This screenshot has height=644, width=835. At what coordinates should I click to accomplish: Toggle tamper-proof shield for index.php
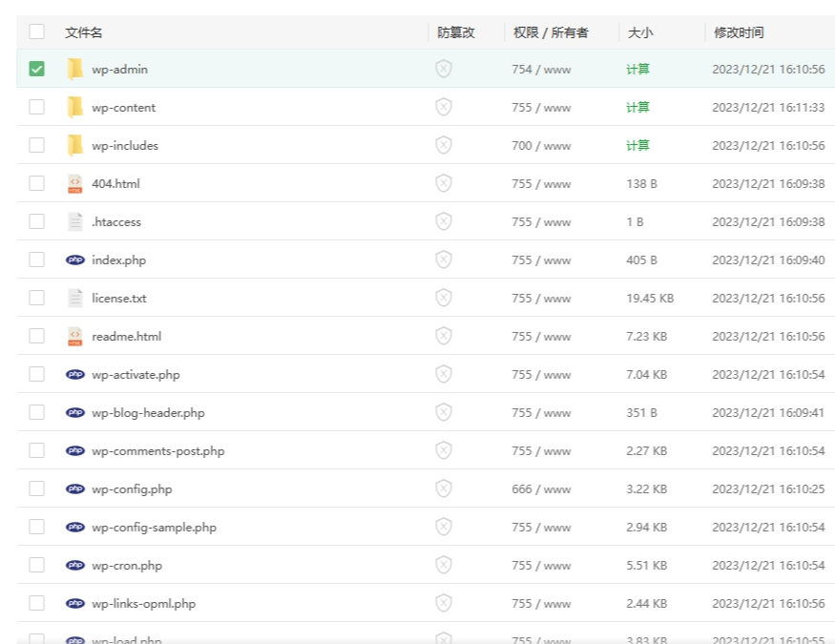click(x=444, y=260)
